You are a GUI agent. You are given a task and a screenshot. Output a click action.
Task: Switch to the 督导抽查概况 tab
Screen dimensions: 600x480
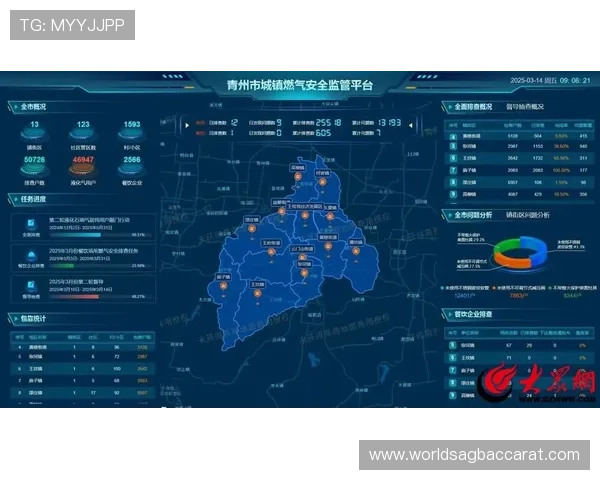coord(525,107)
